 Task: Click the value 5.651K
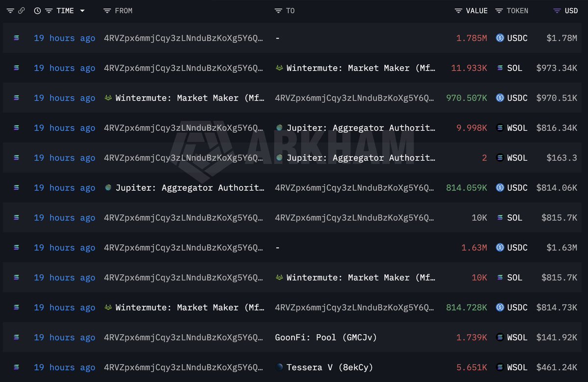[x=472, y=367]
